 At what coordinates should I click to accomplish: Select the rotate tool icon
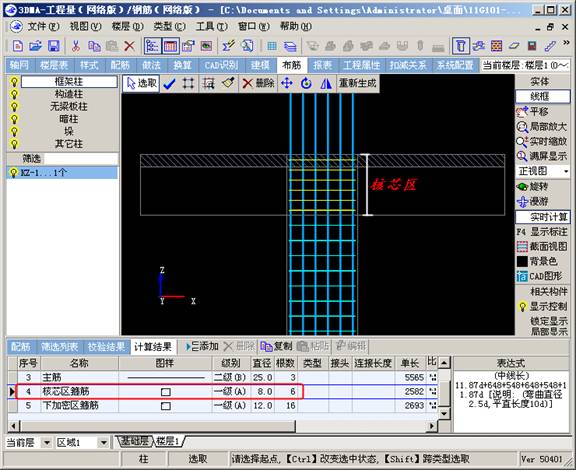pos(306,83)
